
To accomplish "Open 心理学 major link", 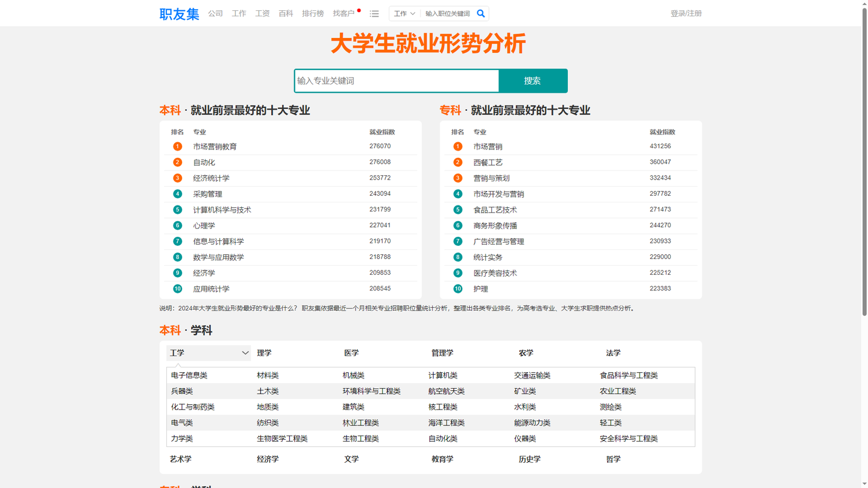I will (204, 225).
